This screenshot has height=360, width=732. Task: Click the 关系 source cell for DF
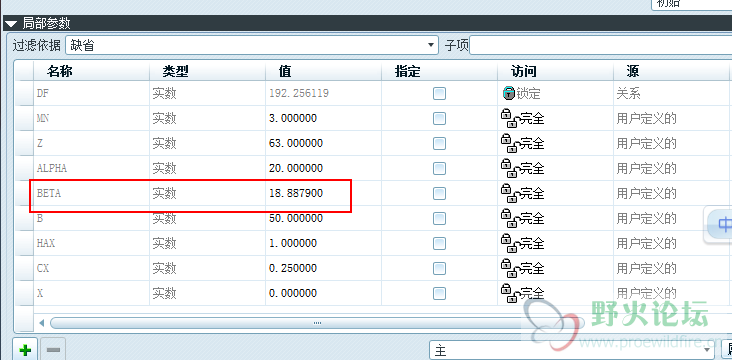670,93
